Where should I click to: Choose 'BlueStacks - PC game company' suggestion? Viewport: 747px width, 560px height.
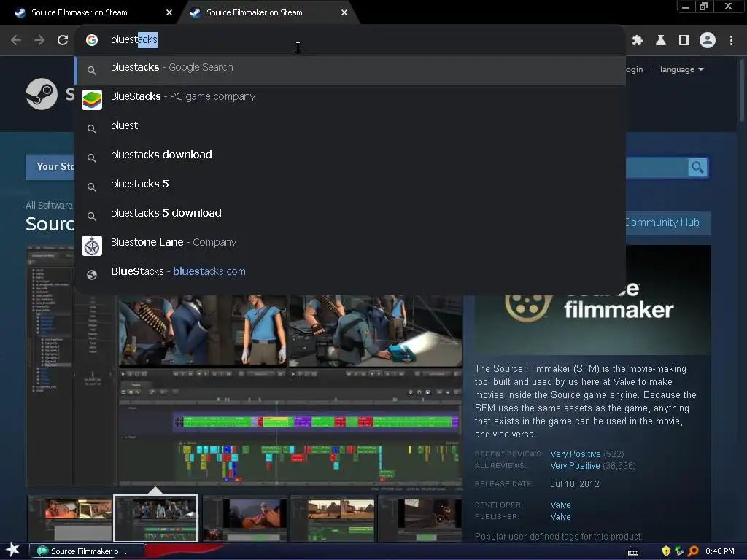(350, 99)
